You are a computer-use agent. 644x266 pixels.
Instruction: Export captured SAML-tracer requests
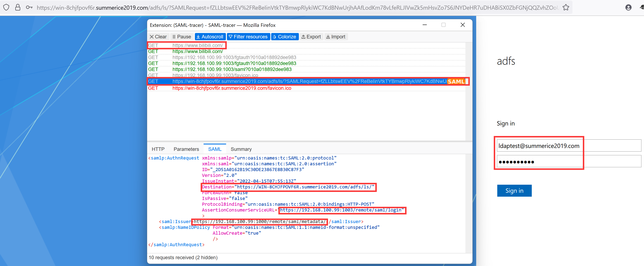(311, 37)
